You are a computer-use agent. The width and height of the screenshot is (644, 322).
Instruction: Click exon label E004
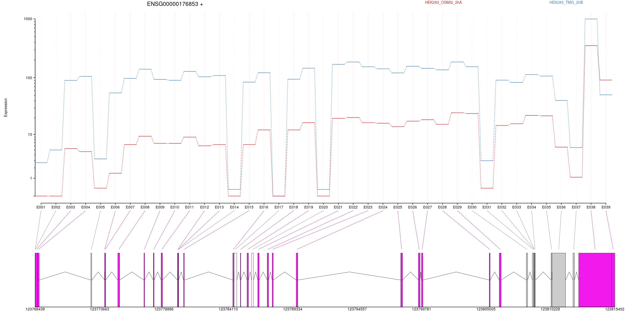pyautogui.click(x=86, y=207)
